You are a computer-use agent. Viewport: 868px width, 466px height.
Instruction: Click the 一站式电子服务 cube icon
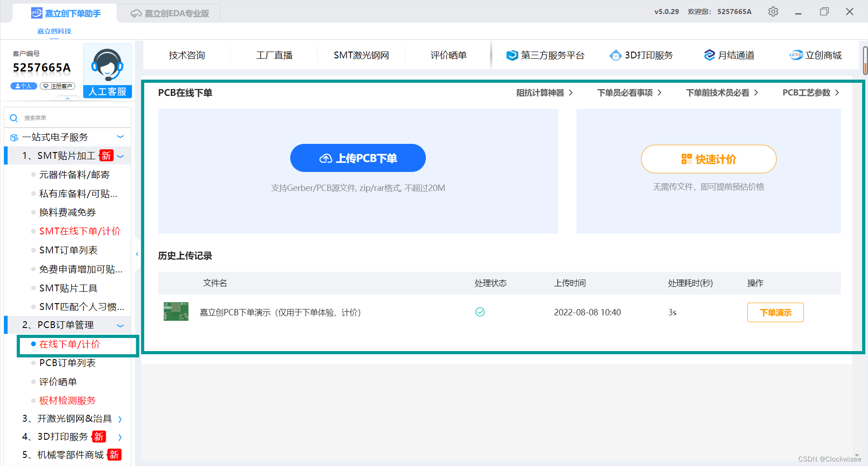(14, 138)
